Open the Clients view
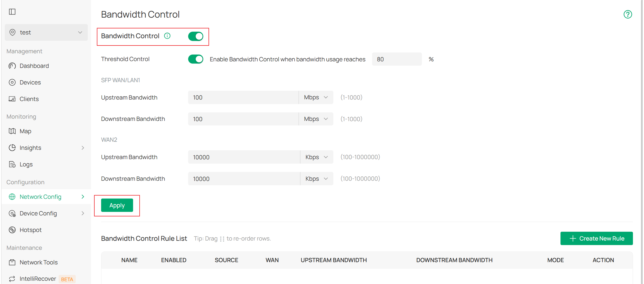Screen dimensions: 644x284 [x=29, y=99]
